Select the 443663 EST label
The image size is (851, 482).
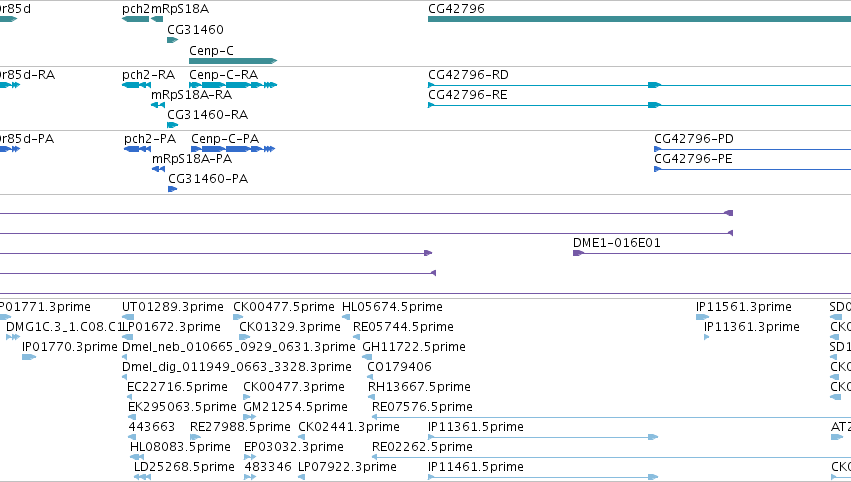click(x=151, y=427)
